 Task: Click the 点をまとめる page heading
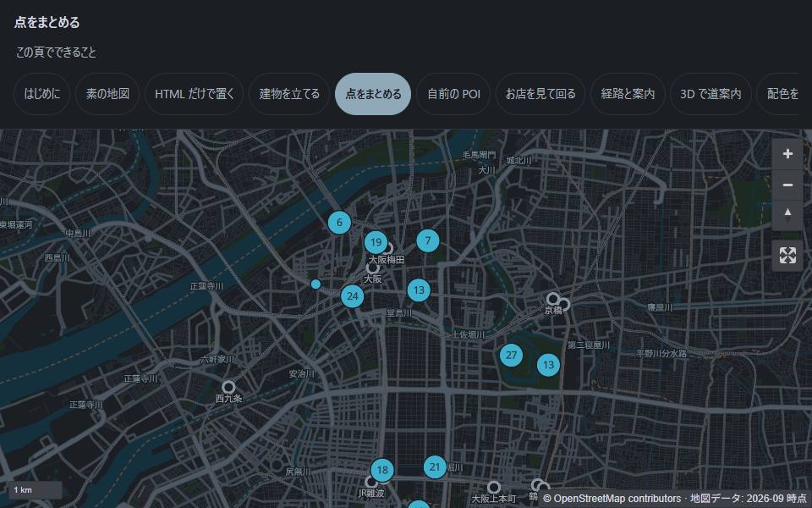[x=47, y=22]
